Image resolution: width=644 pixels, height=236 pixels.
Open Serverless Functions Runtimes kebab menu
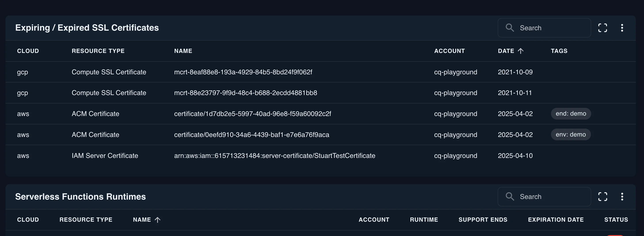[622, 197]
